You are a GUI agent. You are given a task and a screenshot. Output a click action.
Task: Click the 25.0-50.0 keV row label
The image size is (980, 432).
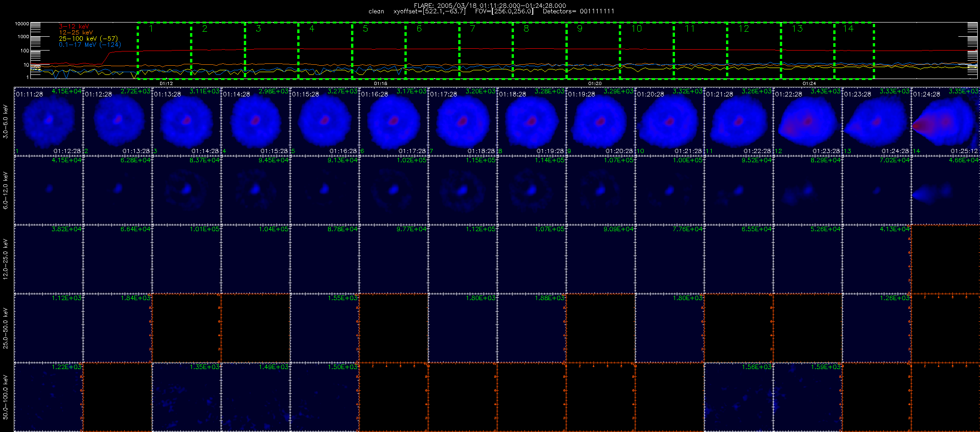click(x=6, y=328)
